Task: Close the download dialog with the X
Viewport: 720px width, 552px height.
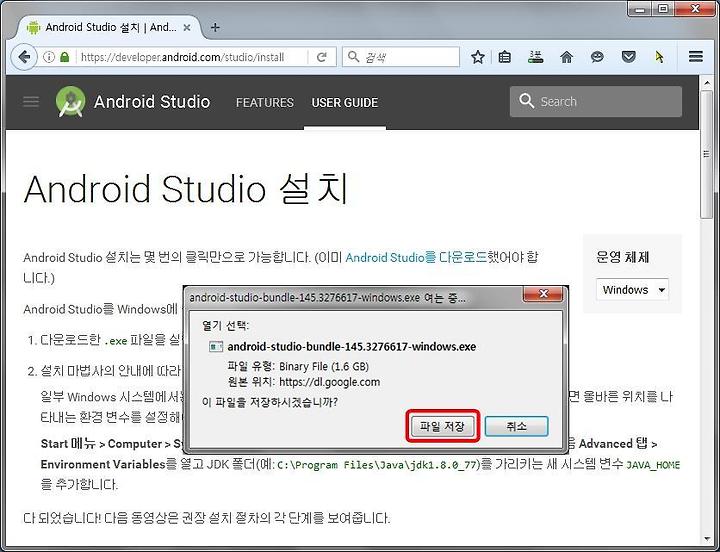Action: [543, 294]
